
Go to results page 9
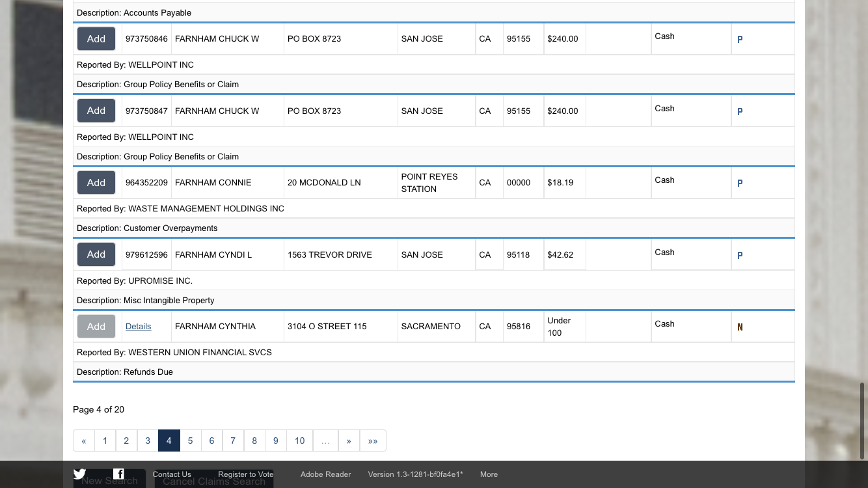276,441
